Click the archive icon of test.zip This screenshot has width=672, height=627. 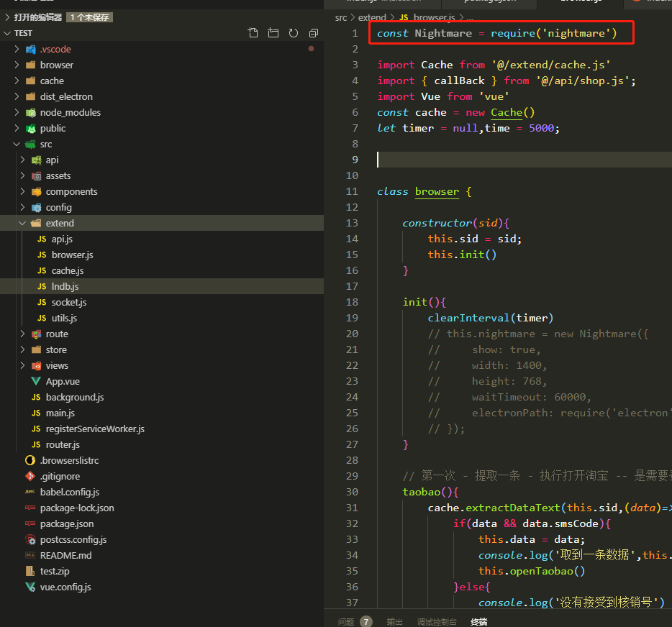point(30,572)
